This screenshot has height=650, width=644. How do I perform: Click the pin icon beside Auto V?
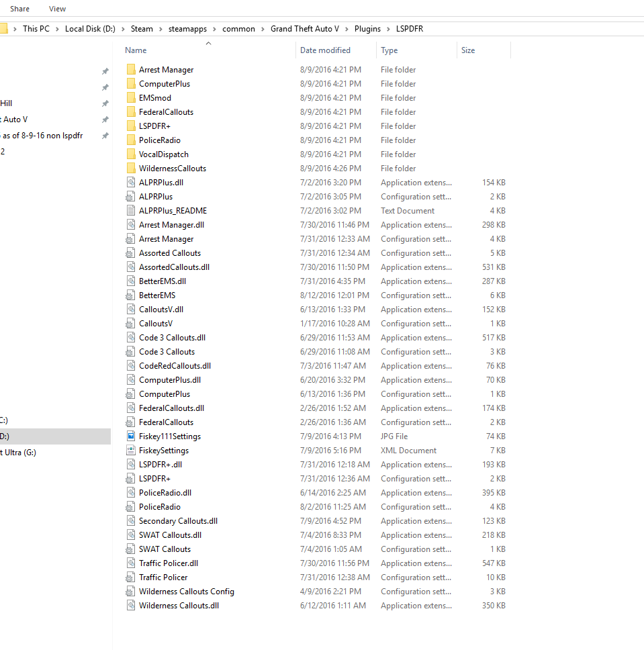pos(105,120)
